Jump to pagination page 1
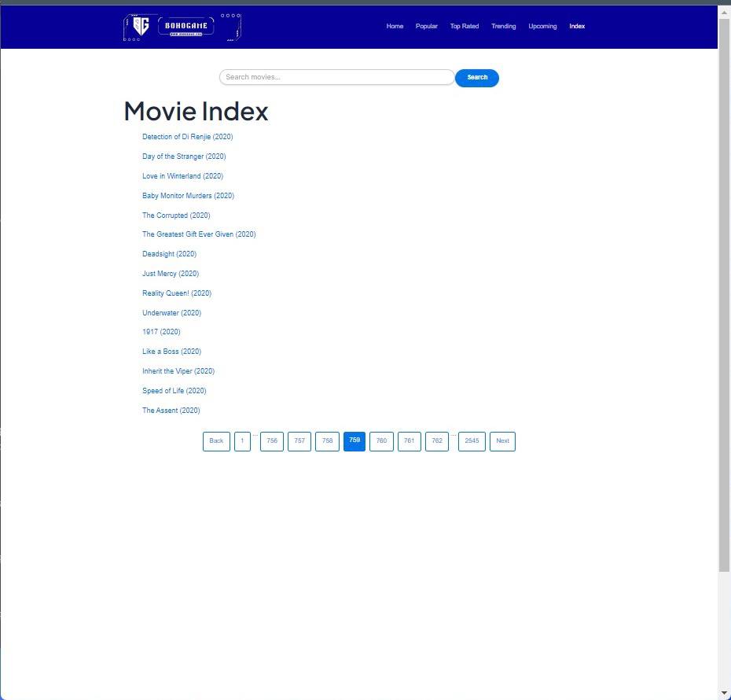 242,441
